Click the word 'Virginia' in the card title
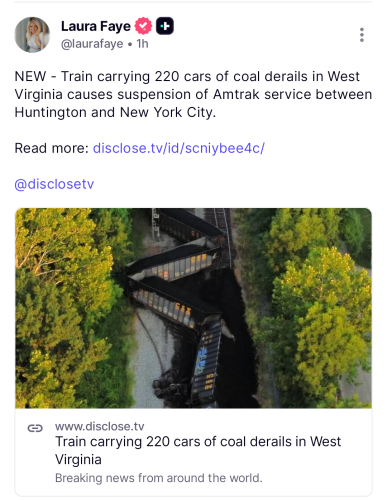387x500 pixels. pos(78,460)
